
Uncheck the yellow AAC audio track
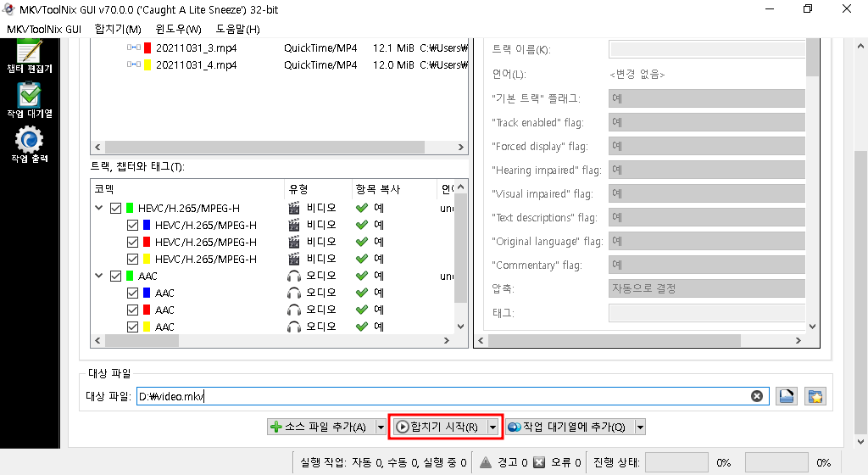(132, 327)
